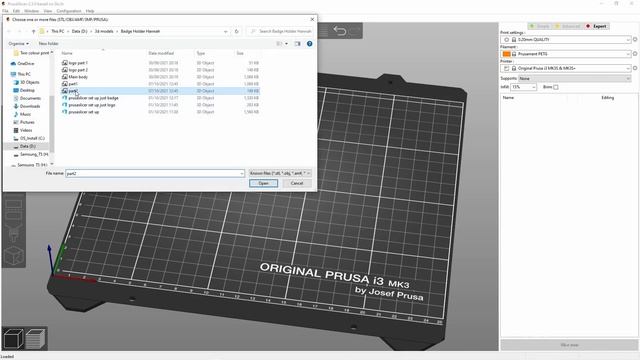Select OS_Install (C:) drive in the navigation pane
This screenshot has height=360, width=640.
(x=32, y=138)
